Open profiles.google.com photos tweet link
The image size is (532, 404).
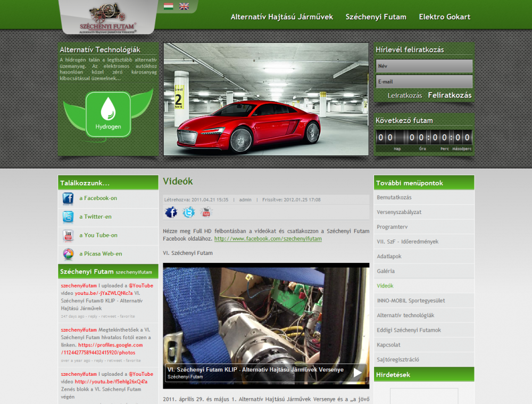(102, 349)
